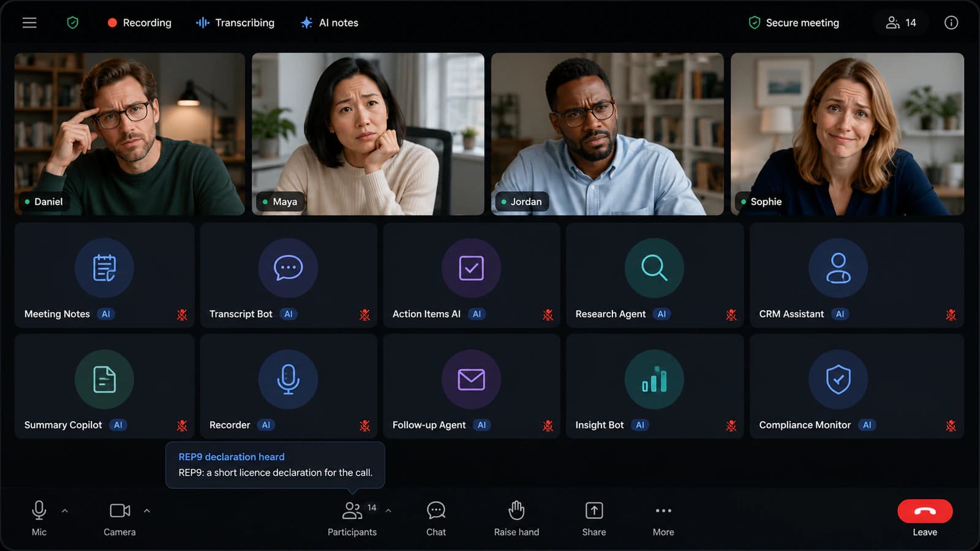
Task: Toggle the muted mic on Research Agent tile
Action: tap(731, 315)
